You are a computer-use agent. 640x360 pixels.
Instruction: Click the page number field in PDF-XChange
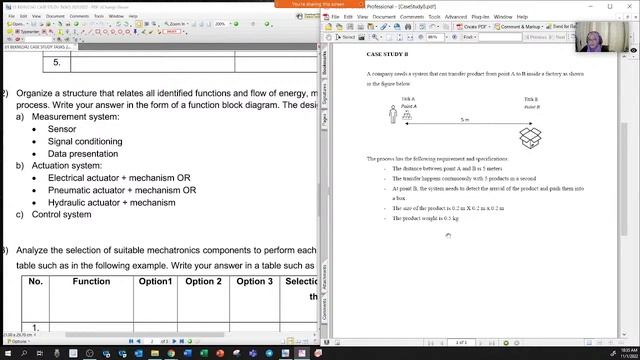tap(151, 341)
